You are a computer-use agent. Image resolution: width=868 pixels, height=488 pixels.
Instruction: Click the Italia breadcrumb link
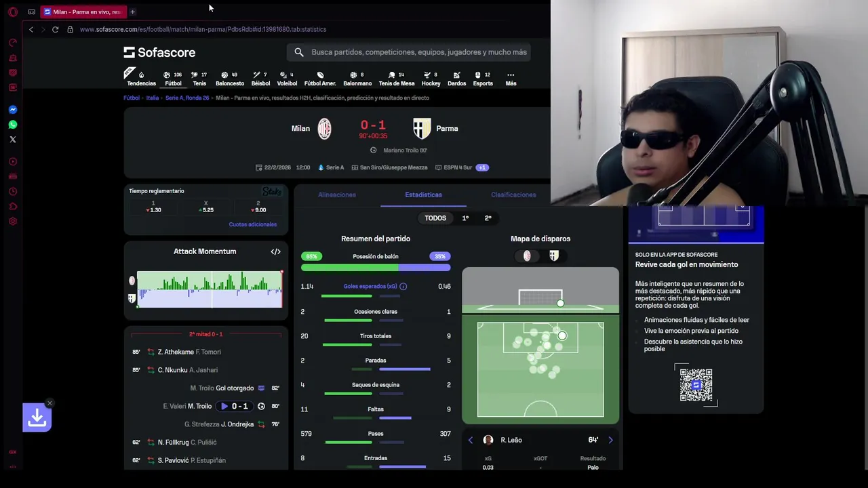(x=152, y=98)
